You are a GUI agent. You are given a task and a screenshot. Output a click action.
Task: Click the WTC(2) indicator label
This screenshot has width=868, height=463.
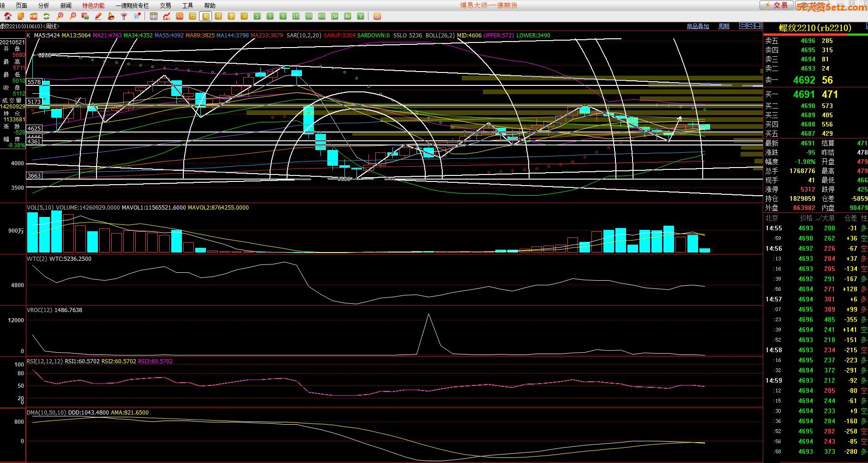point(37,259)
